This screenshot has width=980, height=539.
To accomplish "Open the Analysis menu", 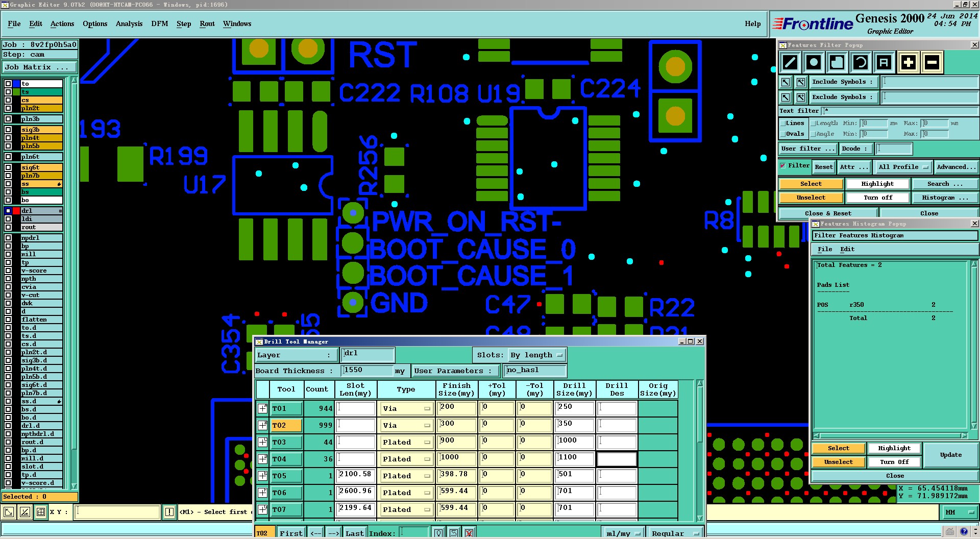I will 129,24.
